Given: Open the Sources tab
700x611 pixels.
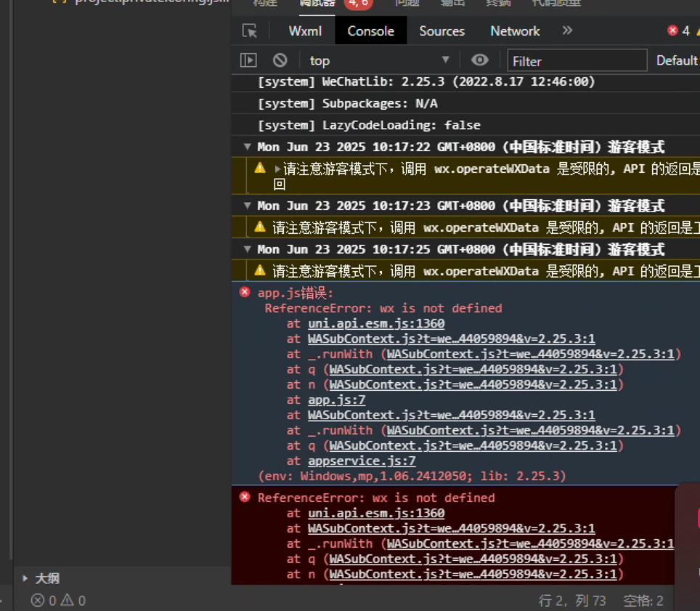Looking at the screenshot, I should [x=441, y=31].
